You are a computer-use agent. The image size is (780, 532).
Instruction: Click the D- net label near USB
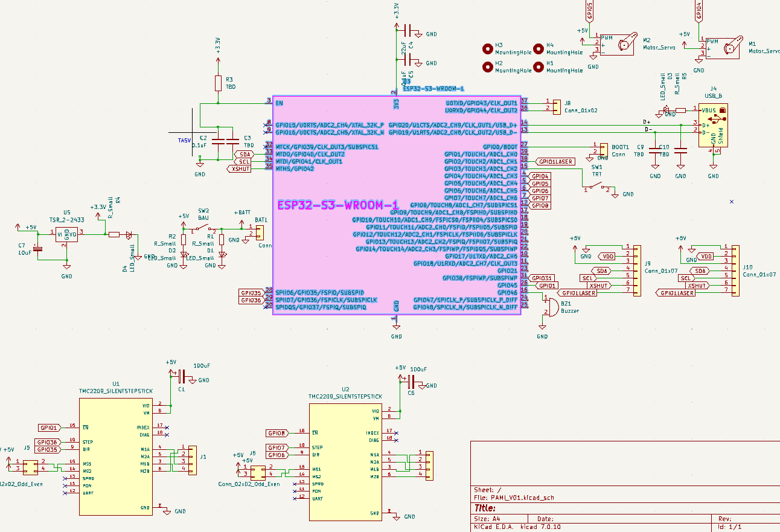click(x=647, y=129)
